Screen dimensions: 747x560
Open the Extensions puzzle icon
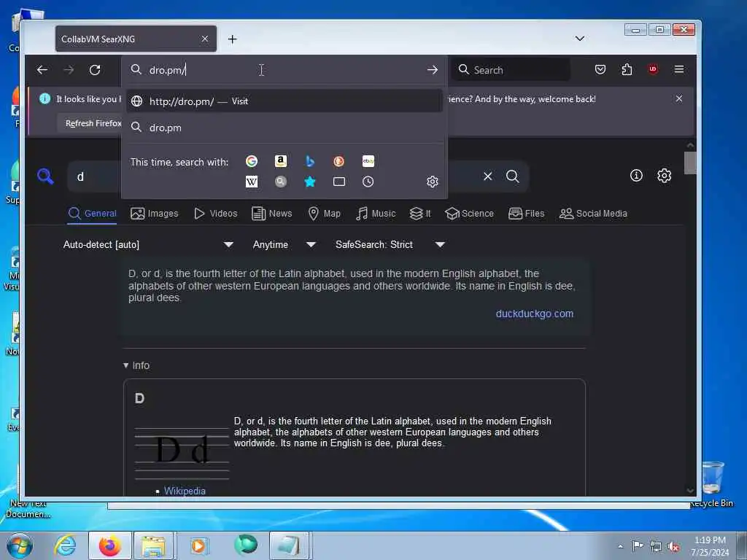627,69
